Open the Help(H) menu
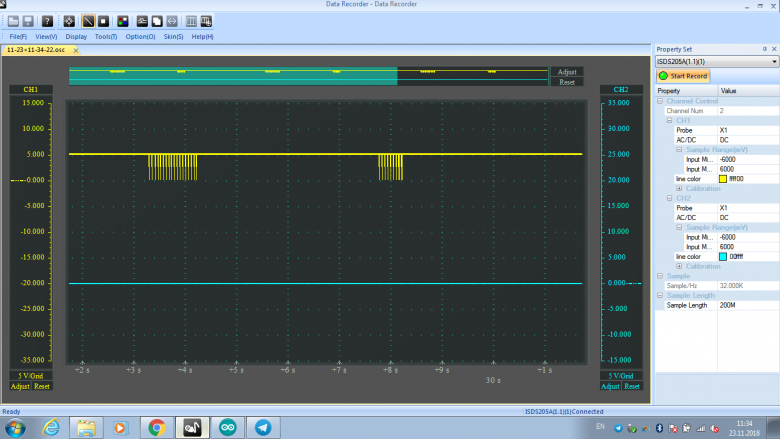Screen dimensions: 780x439 [x=202, y=37]
